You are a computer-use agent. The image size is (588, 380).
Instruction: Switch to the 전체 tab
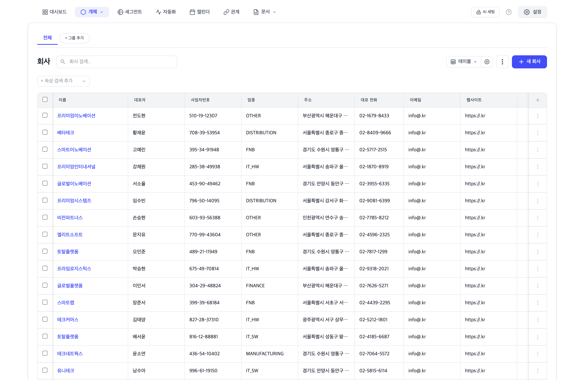(47, 38)
